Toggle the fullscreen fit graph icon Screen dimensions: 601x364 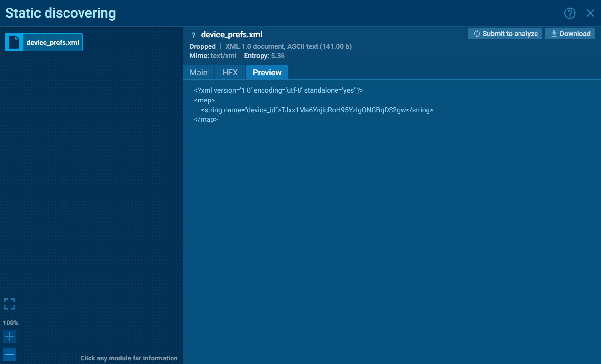click(x=9, y=304)
